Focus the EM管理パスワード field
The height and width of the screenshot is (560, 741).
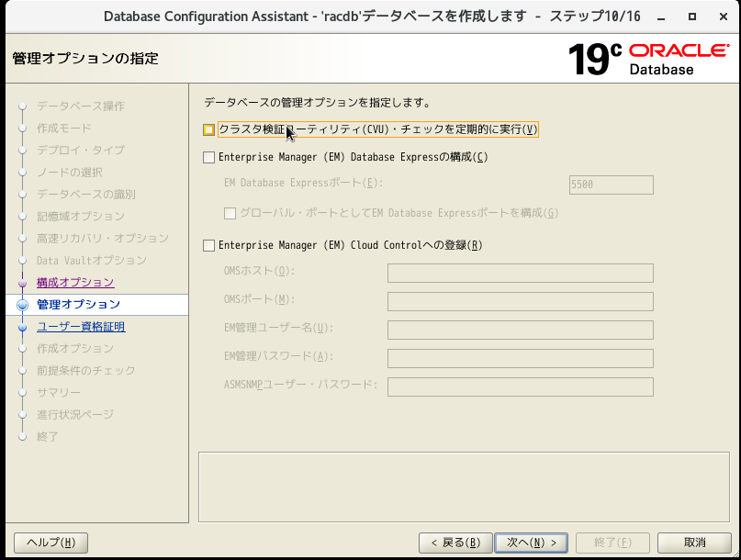coord(521,358)
